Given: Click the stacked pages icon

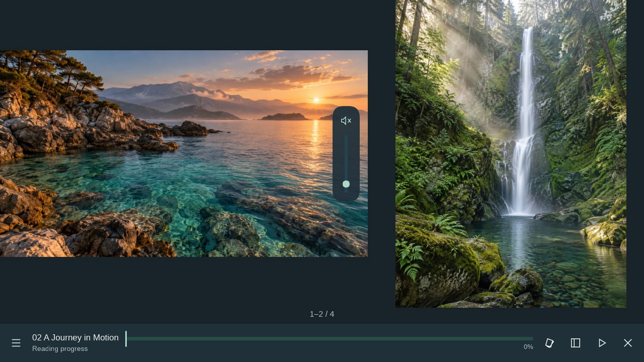Looking at the screenshot, I should [549, 343].
